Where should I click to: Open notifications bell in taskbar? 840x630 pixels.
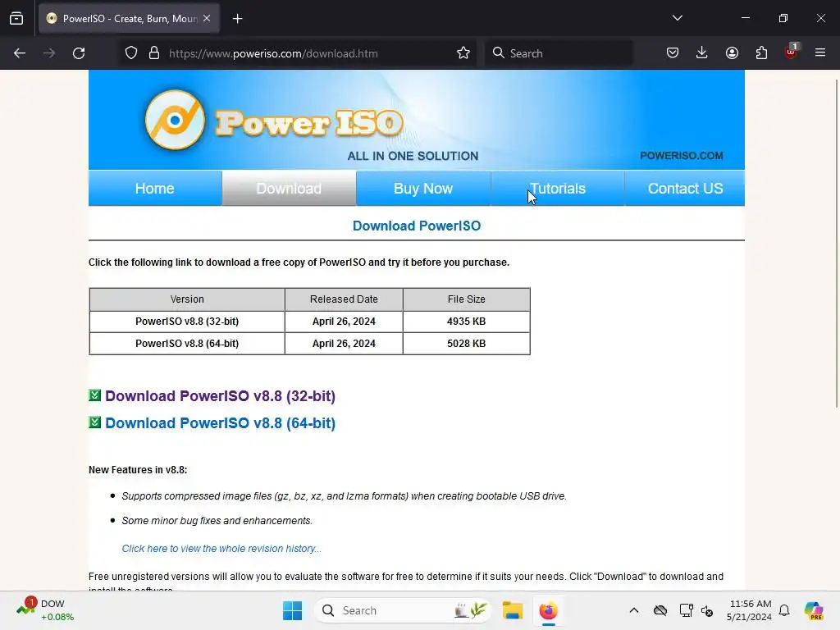click(x=784, y=610)
